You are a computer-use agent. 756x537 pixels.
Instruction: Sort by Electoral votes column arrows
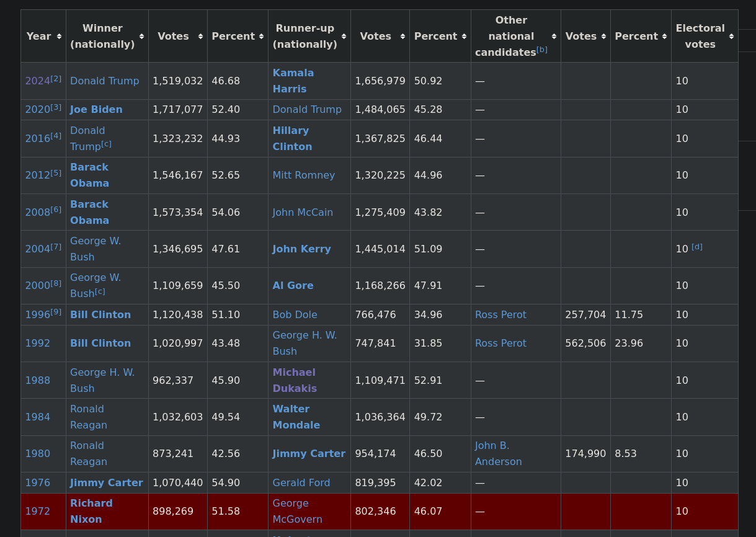732,37
